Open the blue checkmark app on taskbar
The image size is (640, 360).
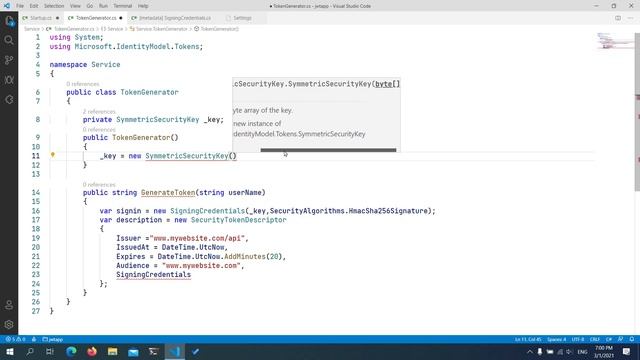point(195,351)
